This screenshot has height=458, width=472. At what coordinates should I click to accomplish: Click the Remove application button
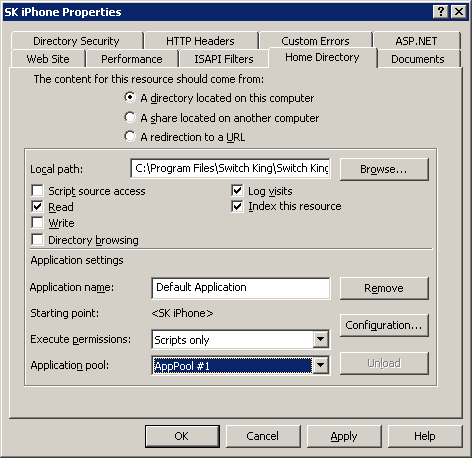384,288
